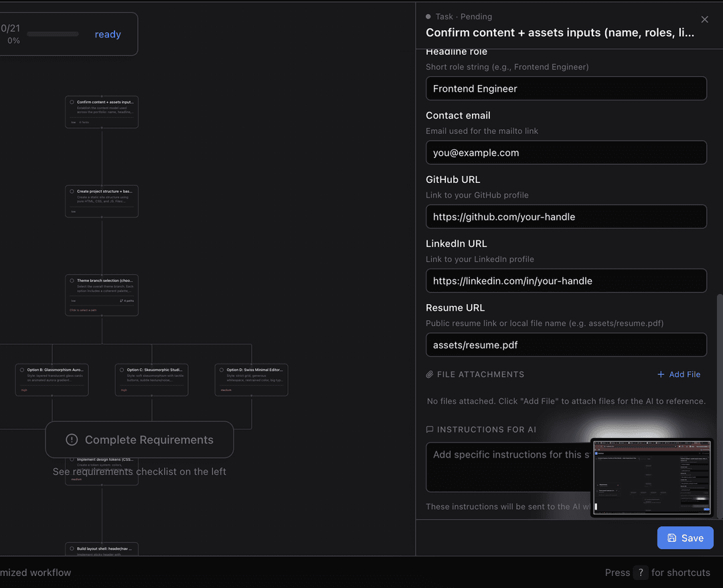Toggle the Confirm content node status circle
This screenshot has height=588, width=723.
tap(72, 102)
